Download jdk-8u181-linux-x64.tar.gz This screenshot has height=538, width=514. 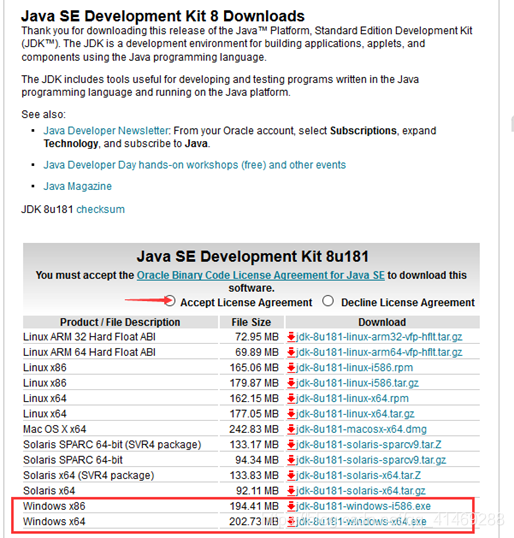(x=355, y=414)
